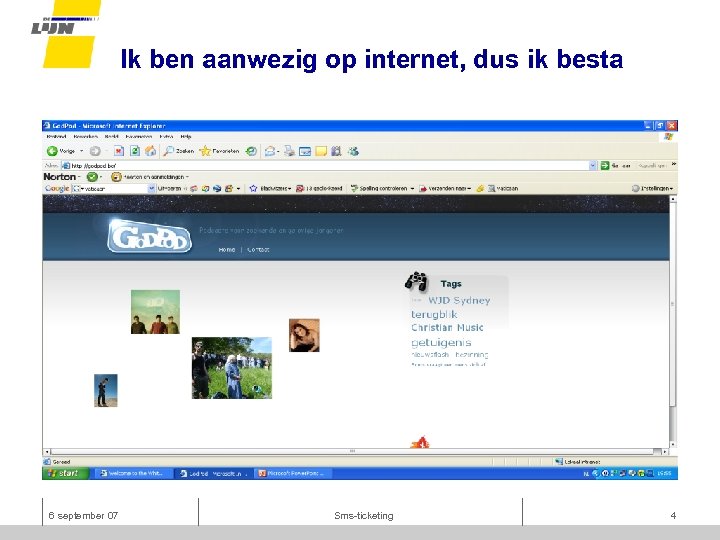
Task: Open thumbnail of three men
Action: [x=155, y=312]
